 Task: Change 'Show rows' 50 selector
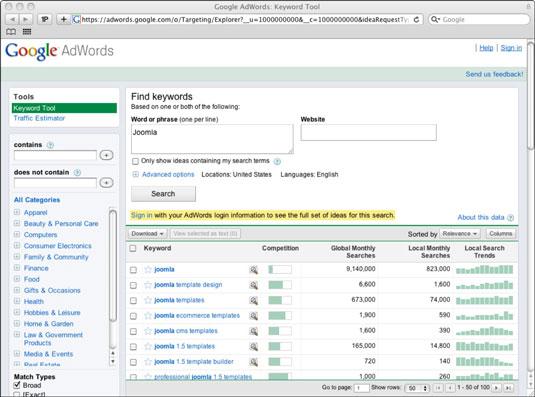416,388
